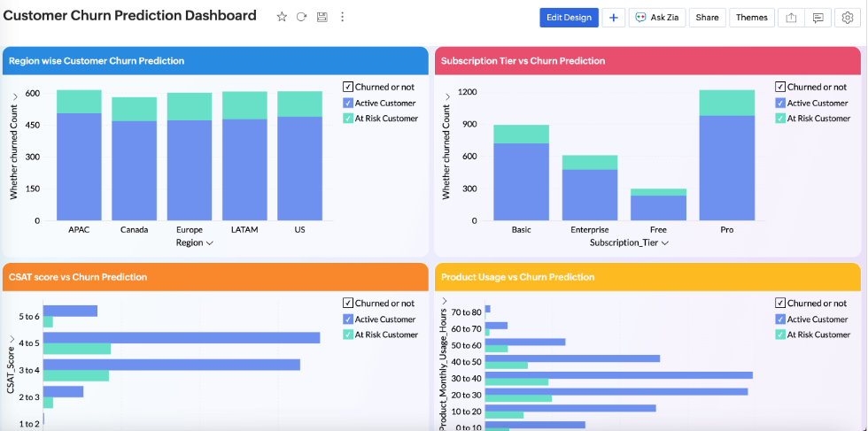Mark dashboard as favorite with star icon
This screenshot has width=868, height=431.
pyautogui.click(x=282, y=17)
